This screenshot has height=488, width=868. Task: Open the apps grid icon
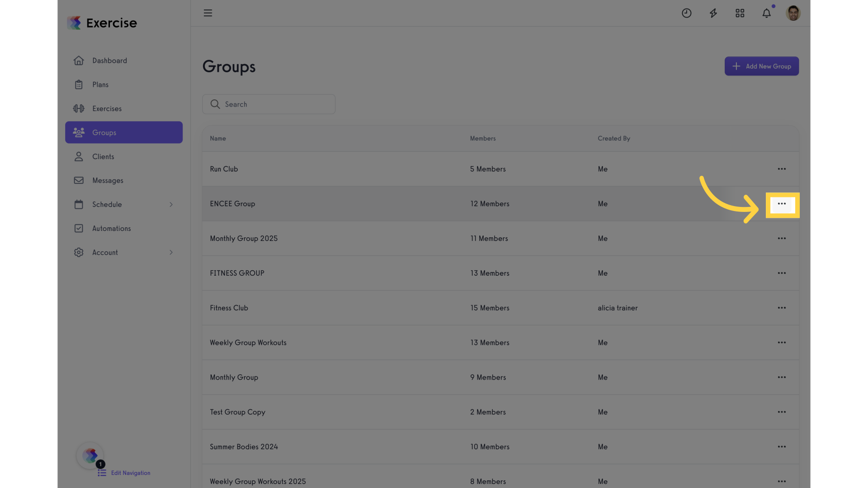click(x=740, y=13)
